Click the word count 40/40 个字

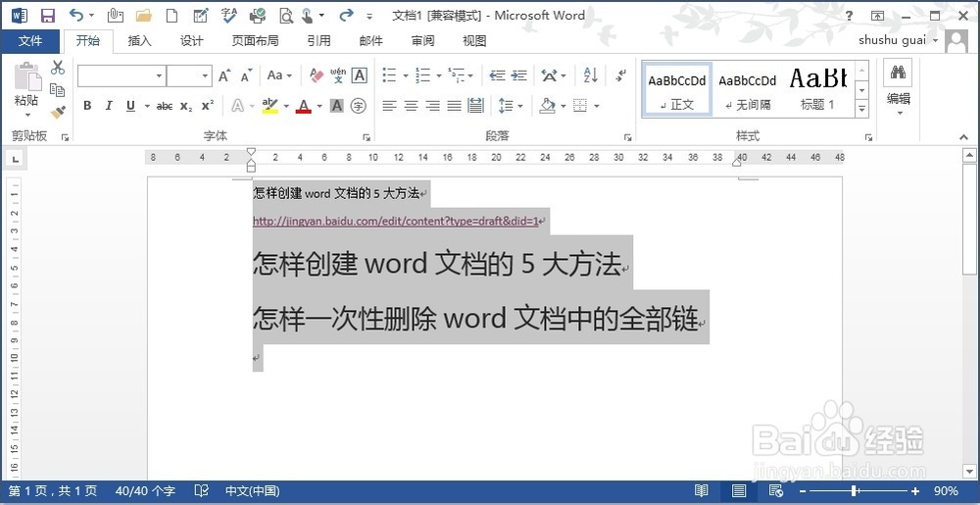point(145,491)
